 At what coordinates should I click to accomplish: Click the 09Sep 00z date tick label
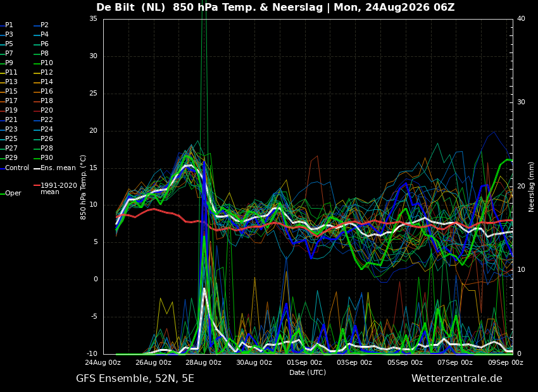tap(506, 362)
